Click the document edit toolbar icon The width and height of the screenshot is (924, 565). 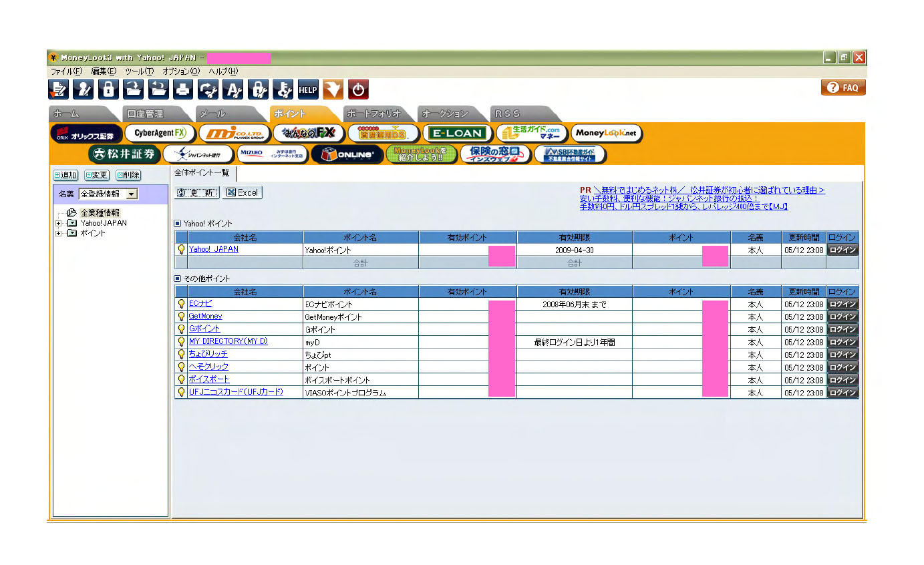click(x=59, y=89)
